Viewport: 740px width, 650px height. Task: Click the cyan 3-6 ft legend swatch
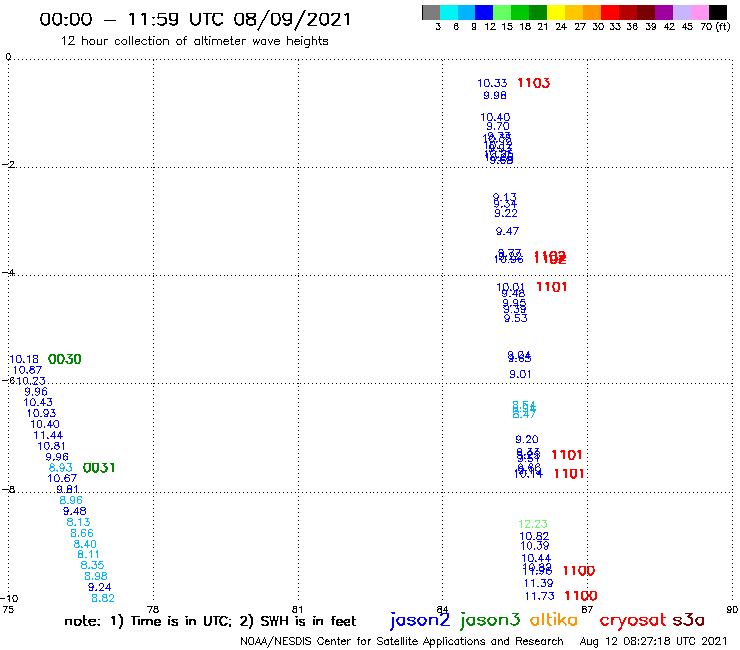pyautogui.click(x=449, y=12)
